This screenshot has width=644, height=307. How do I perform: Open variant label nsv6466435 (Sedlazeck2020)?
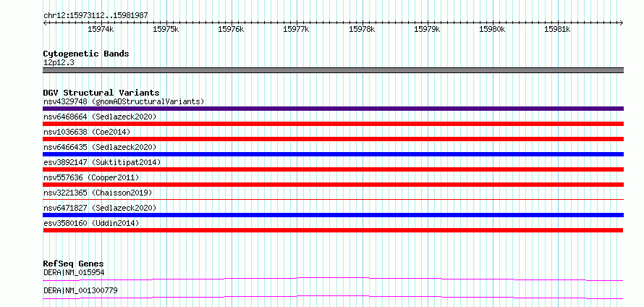[x=100, y=147]
